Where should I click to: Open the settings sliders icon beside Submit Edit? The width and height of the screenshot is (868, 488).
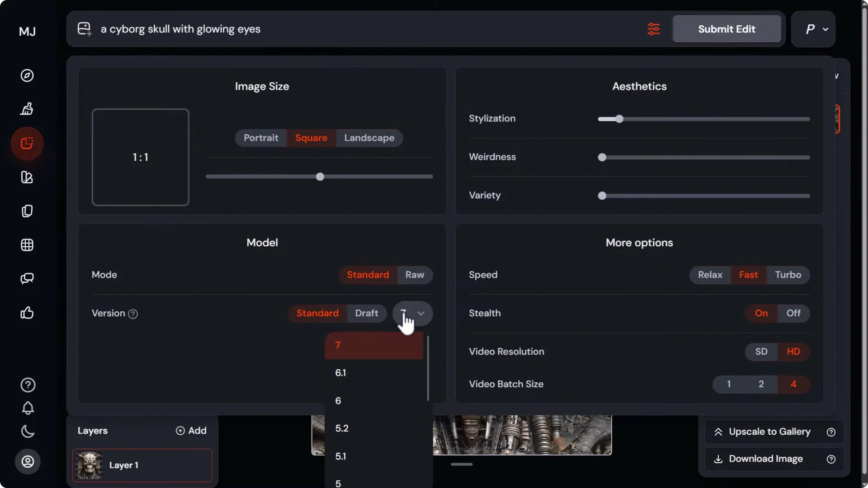click(654, 28)
